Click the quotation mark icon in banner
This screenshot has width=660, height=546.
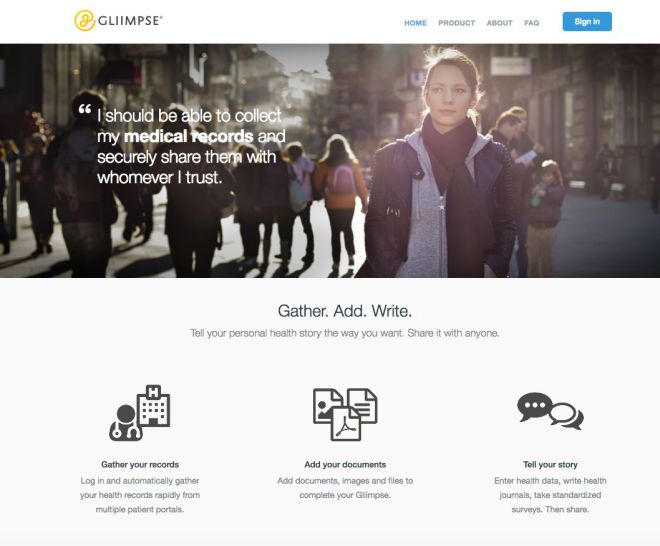(85, 109)
